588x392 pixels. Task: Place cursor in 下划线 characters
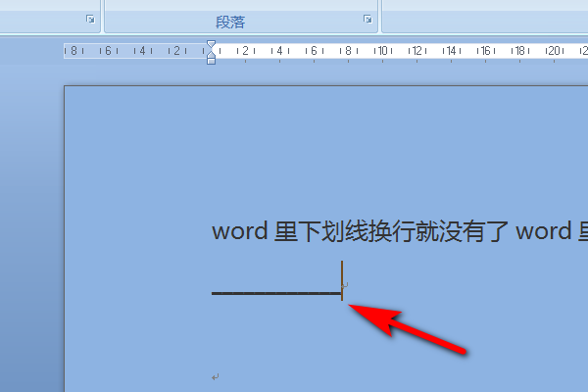tap(332, 231)
